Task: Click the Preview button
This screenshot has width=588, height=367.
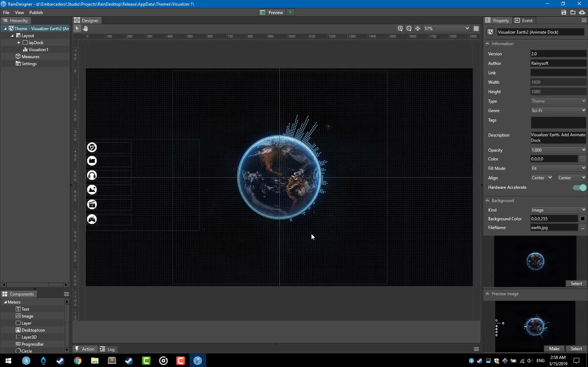Action: point(272,12)
